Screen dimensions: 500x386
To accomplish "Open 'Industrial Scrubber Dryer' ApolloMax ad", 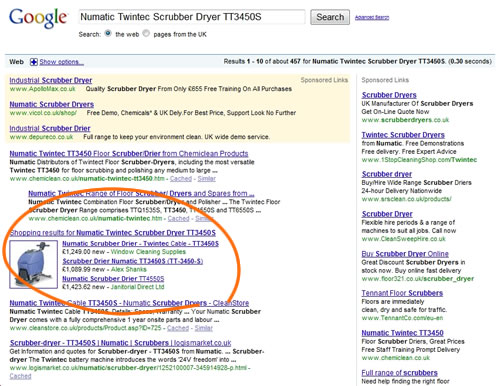I will point(51,80).
